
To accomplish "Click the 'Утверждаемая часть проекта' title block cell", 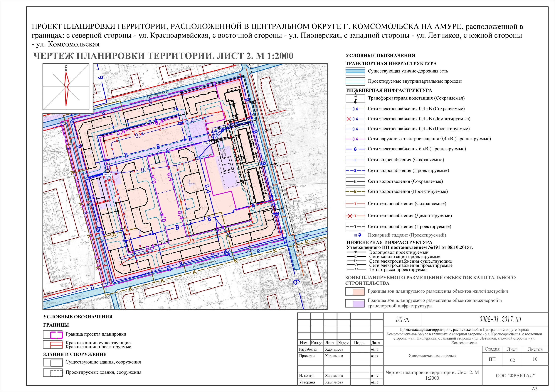I will pyautogui.click(x=433, y=356).
